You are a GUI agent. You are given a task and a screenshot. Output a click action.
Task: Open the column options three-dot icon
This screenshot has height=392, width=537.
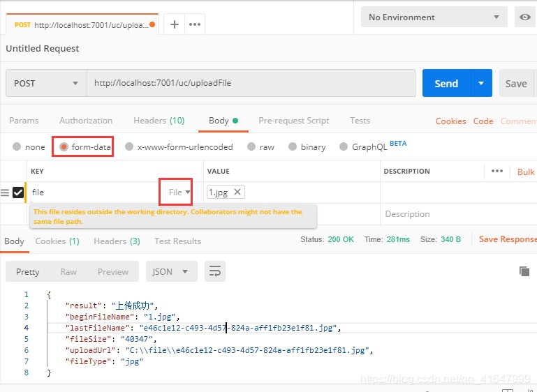click(496, 171)
